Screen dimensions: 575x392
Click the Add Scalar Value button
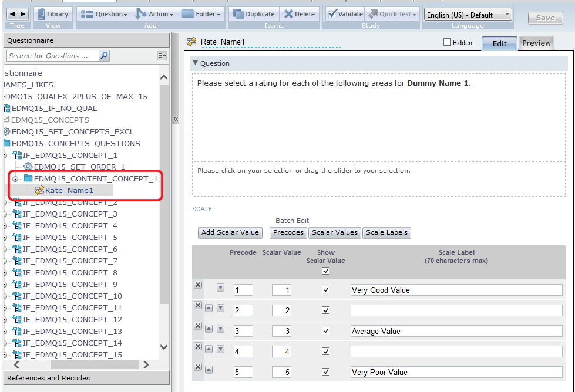coord(230,232)
